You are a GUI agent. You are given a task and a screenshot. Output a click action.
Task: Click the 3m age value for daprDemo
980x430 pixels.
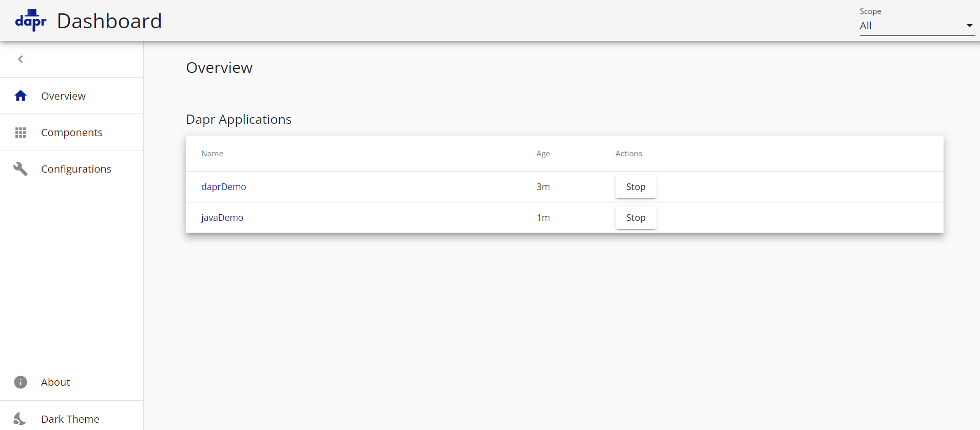pyautogui.click(x=543, y=187)
